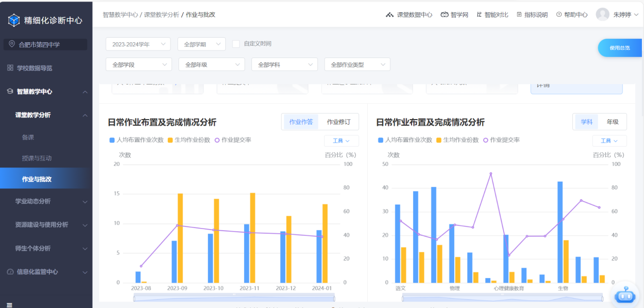This screenshot has height=308, width=644.
Task: Open the 备课 sidebar link
Action: [28, 137]
